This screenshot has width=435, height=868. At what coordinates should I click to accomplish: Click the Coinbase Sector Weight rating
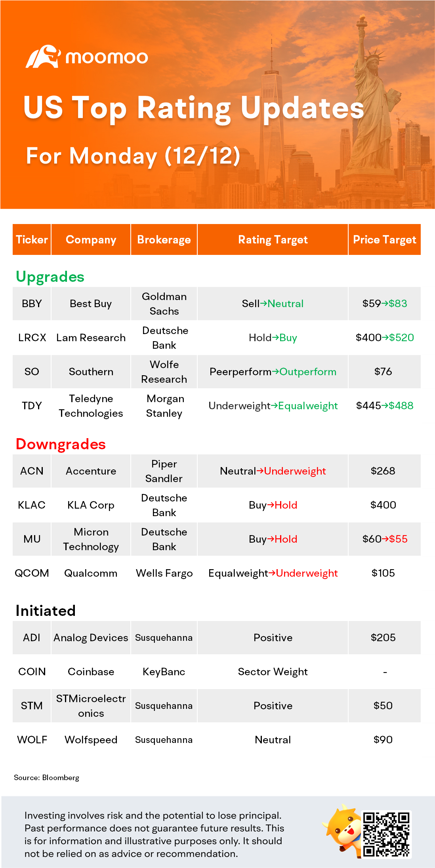pyautogui.click(x=273, y=672)
